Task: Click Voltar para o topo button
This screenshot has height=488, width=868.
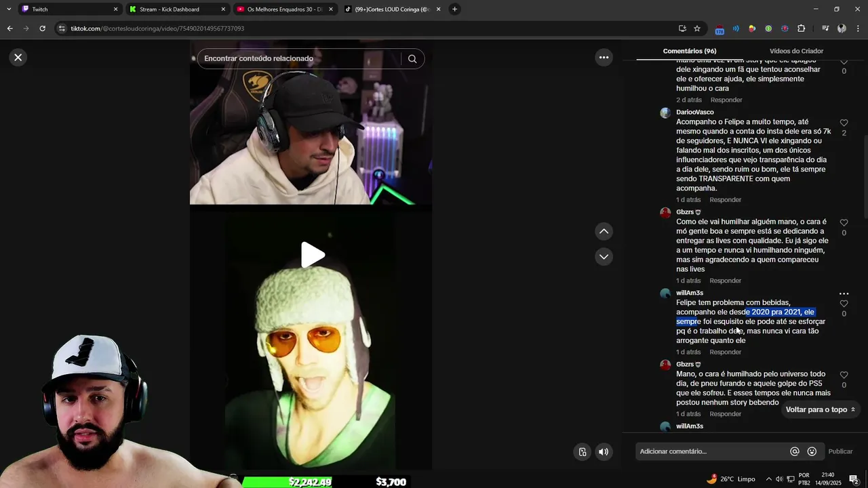Action: coord(820,410)
